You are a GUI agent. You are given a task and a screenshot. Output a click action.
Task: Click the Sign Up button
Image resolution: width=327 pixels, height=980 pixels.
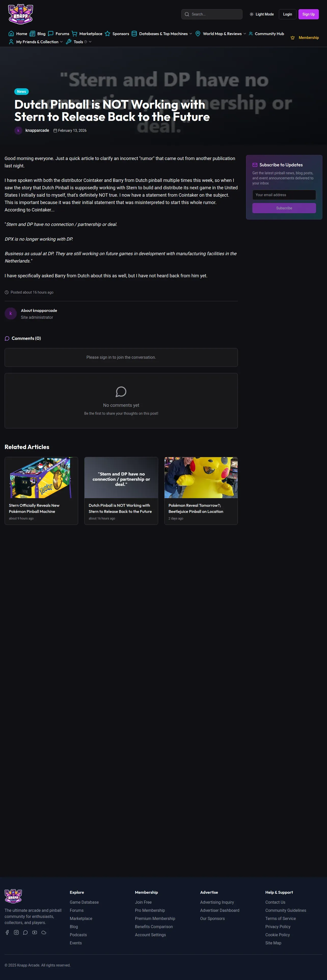click(x=308, y=14)
